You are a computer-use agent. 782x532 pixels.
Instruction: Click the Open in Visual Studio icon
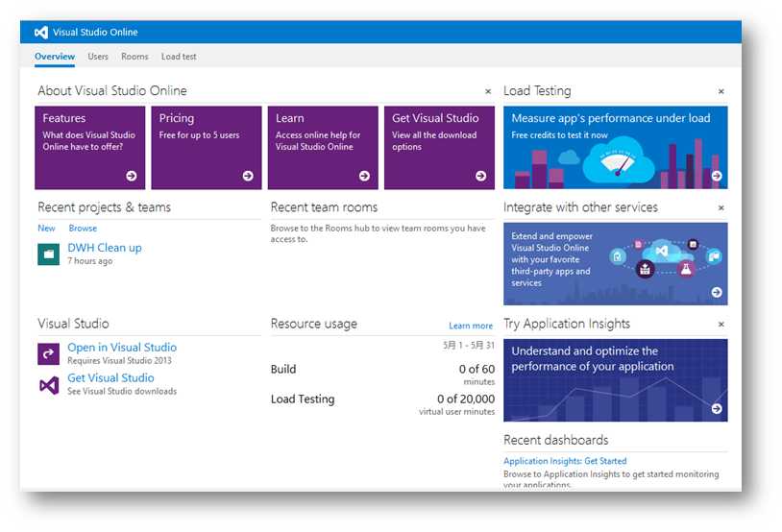(48, 353)
